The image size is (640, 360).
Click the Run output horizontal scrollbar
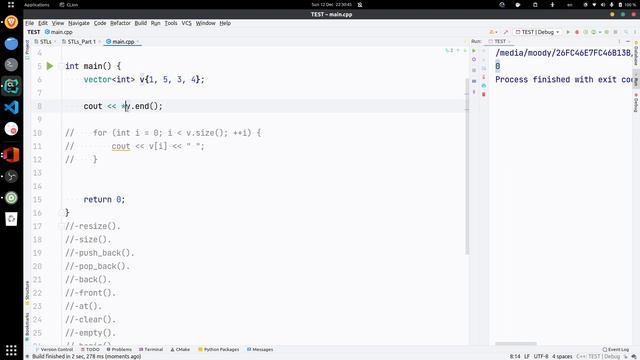click(x=516, y=344)
